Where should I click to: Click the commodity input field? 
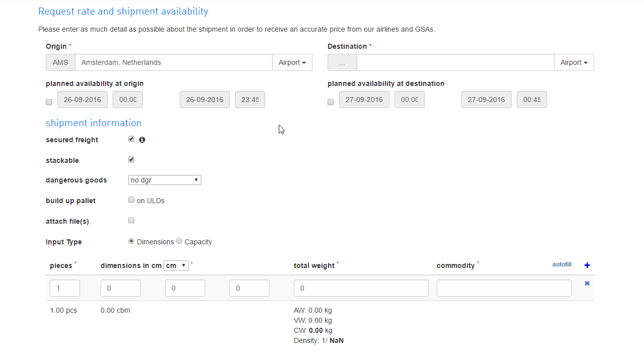504,288
